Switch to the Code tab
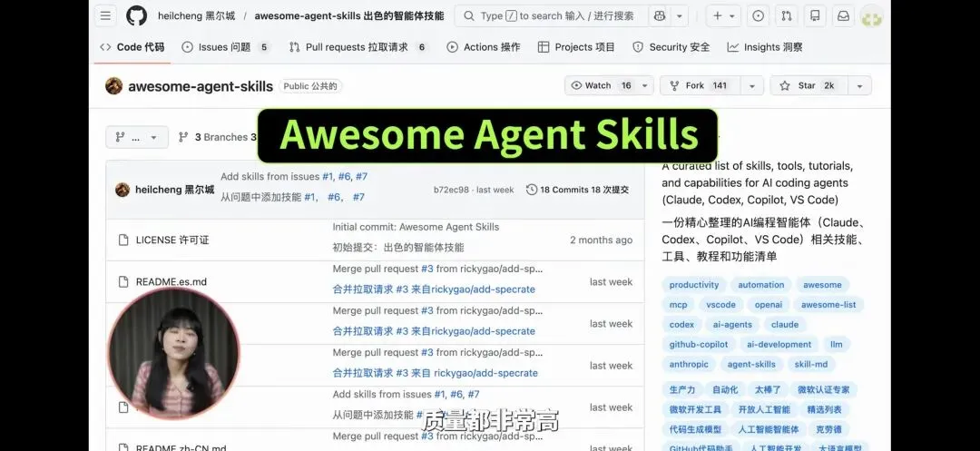This screenshot has width=980, height=451. click(132, 47)
